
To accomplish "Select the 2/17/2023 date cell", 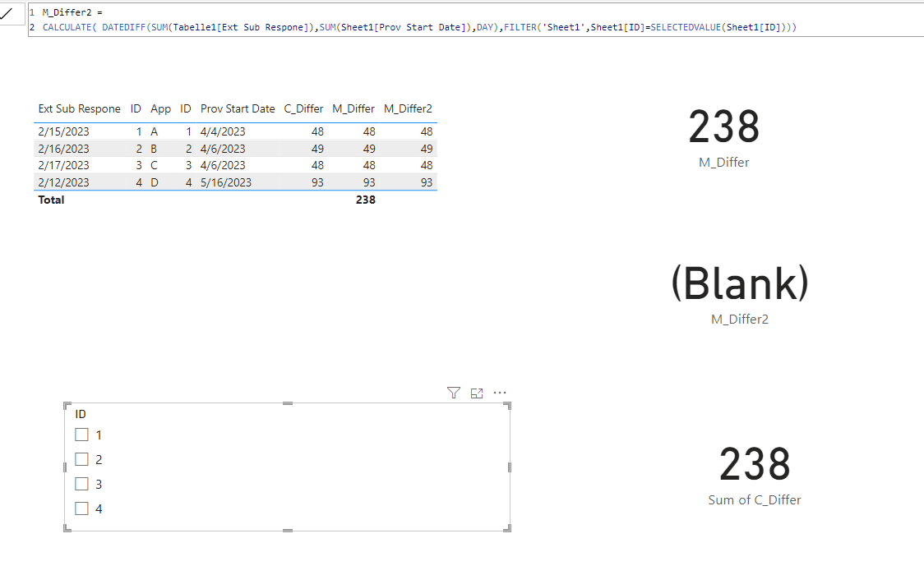I will (63, 165).
